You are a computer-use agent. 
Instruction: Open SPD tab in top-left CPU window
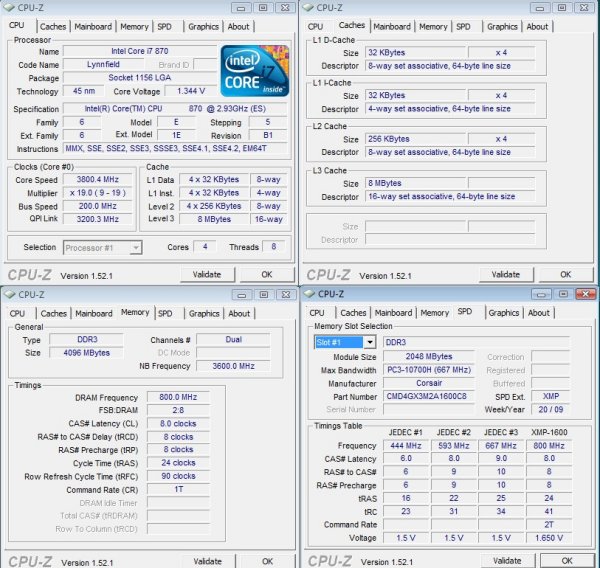coord(165,26)
